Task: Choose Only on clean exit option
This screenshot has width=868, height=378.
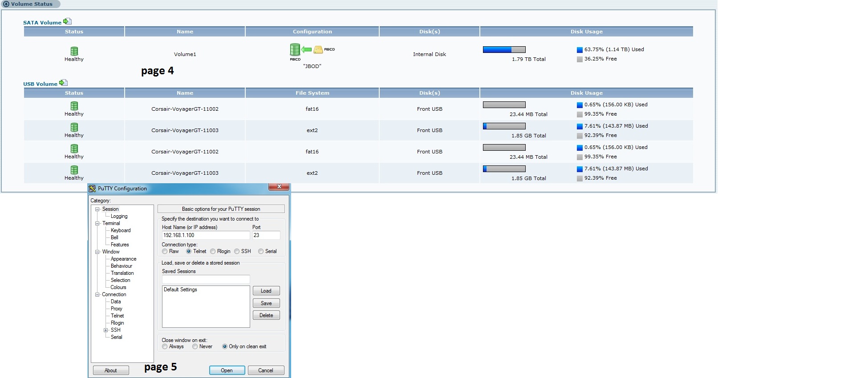Action: point(225,346)
